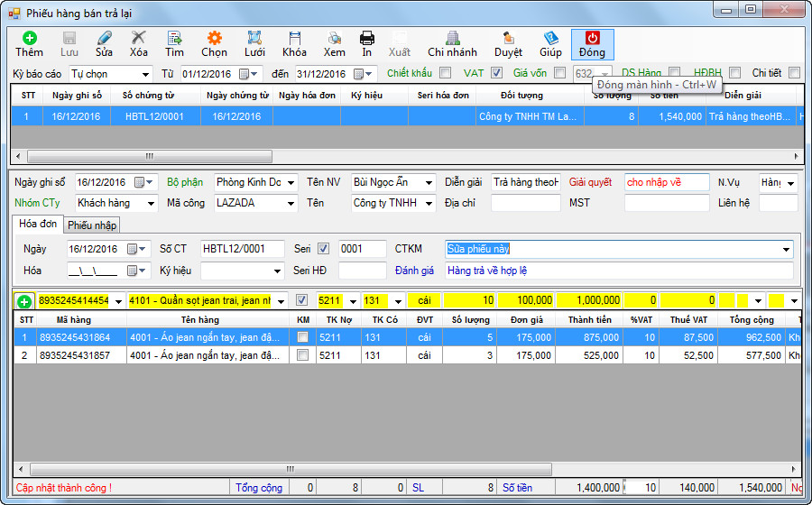This screenshot has height=505, width=812.
Task: Open the TK Có 131 entry dropdown
Action: (398, 300)
